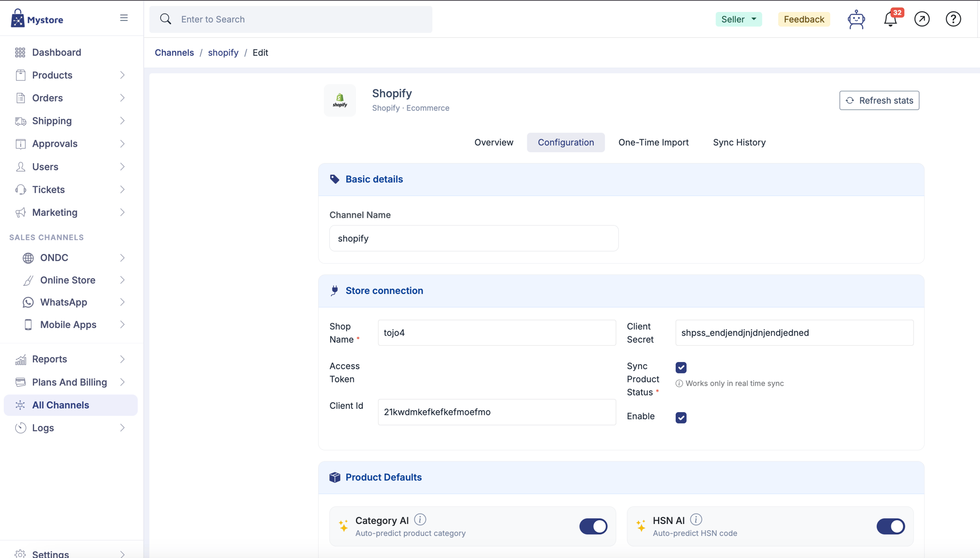Expand the Products sidebar menu

(71, 75)
